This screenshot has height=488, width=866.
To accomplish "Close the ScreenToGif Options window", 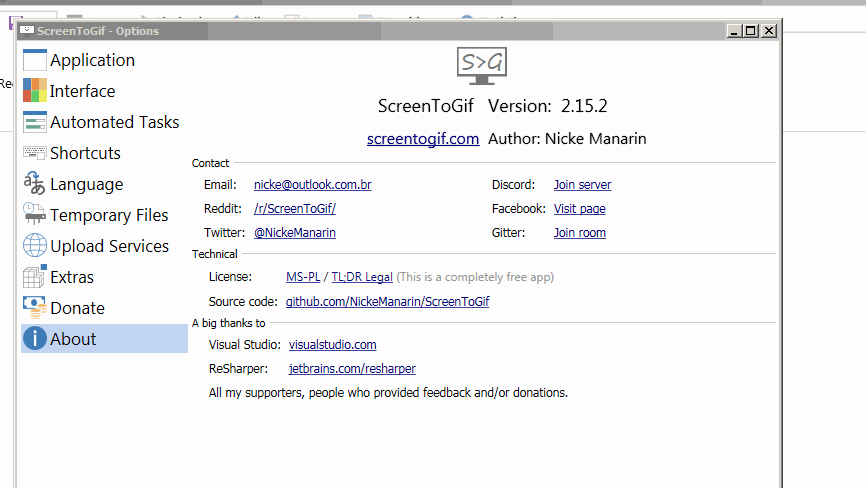I will tap(769, 31).
